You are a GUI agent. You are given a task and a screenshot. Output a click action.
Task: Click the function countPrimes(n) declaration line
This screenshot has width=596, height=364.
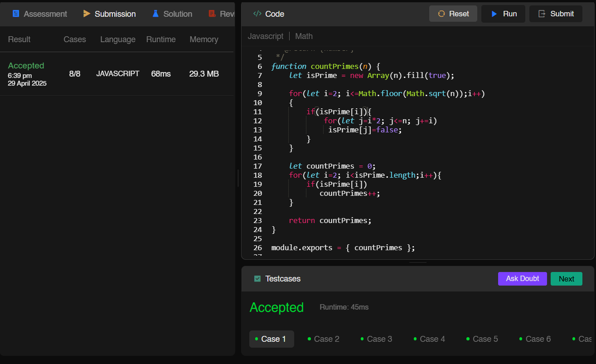pos(326,66)
